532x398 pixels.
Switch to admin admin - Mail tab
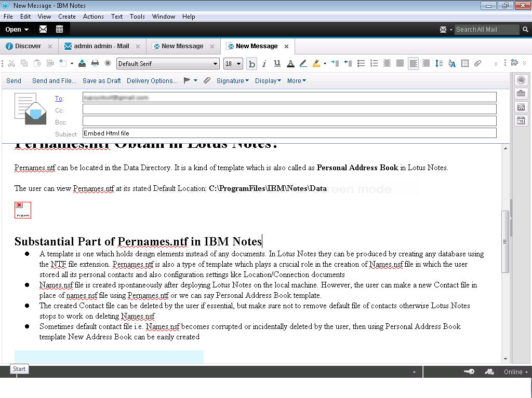coord(101,46)
